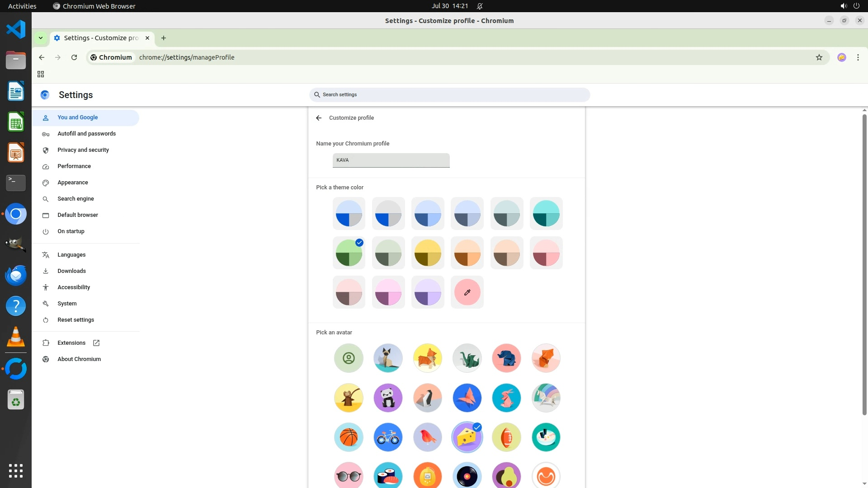Launch Visual Studio Code from the dock
This screenshot has height=488, width=868.
(x=16, y=30)
